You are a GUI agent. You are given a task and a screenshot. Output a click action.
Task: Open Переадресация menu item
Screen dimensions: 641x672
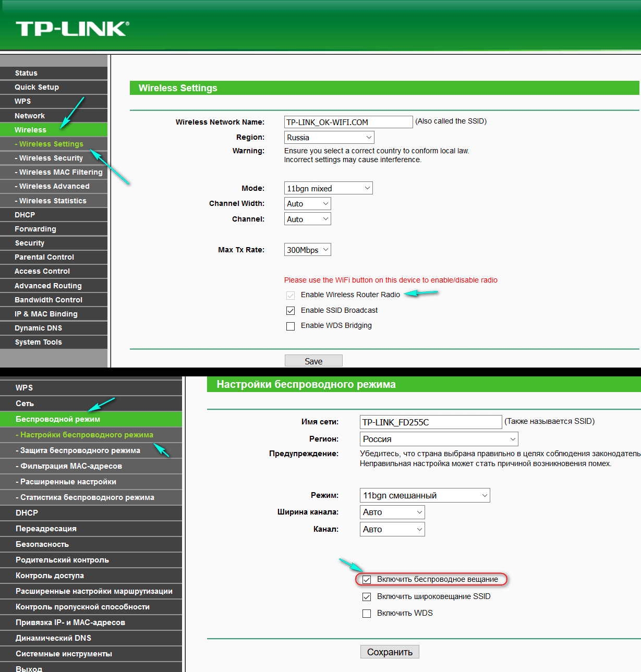(91, 529)
